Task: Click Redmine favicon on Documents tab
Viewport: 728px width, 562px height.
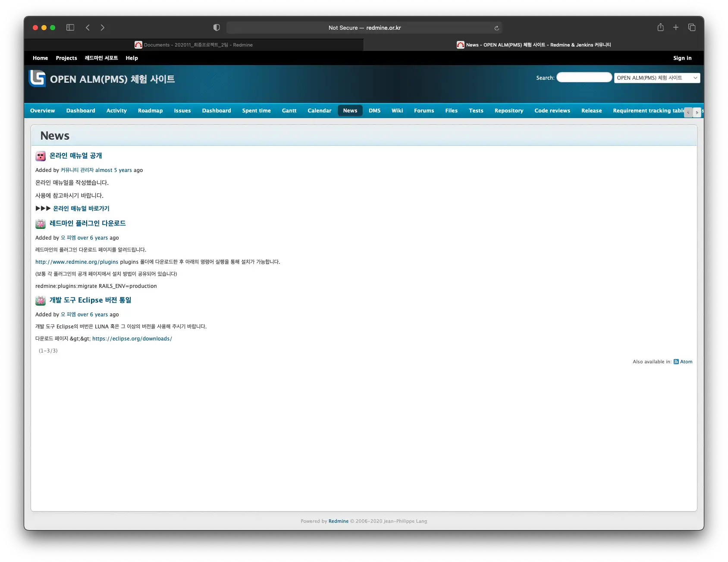Action: click(138, 45)
